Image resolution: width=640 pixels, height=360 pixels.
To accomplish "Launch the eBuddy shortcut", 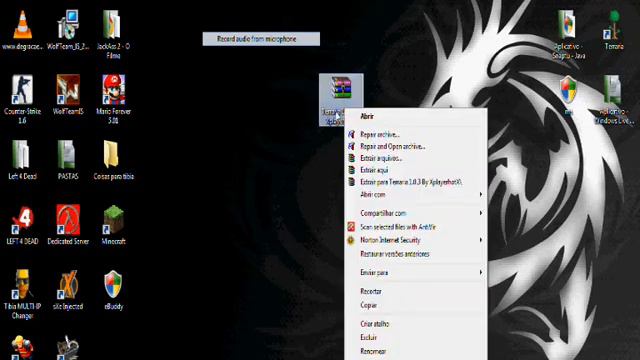I will (113, 284).
